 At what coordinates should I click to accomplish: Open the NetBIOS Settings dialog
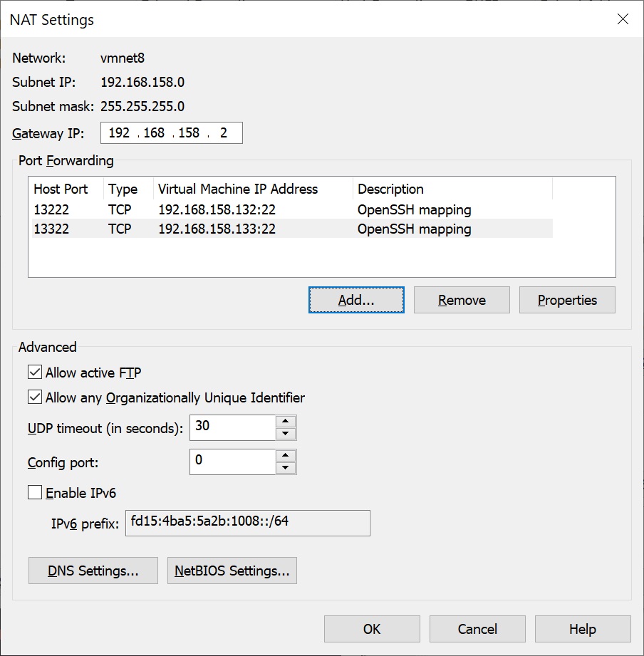click(232, 570)
